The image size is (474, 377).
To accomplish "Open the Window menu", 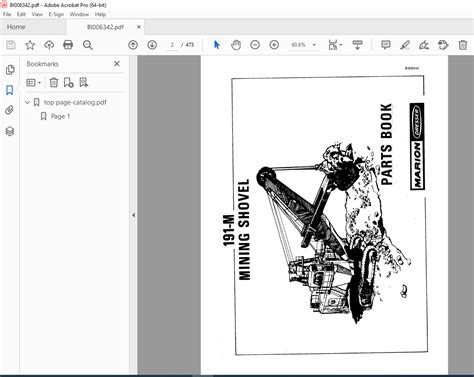I will 79,14.
